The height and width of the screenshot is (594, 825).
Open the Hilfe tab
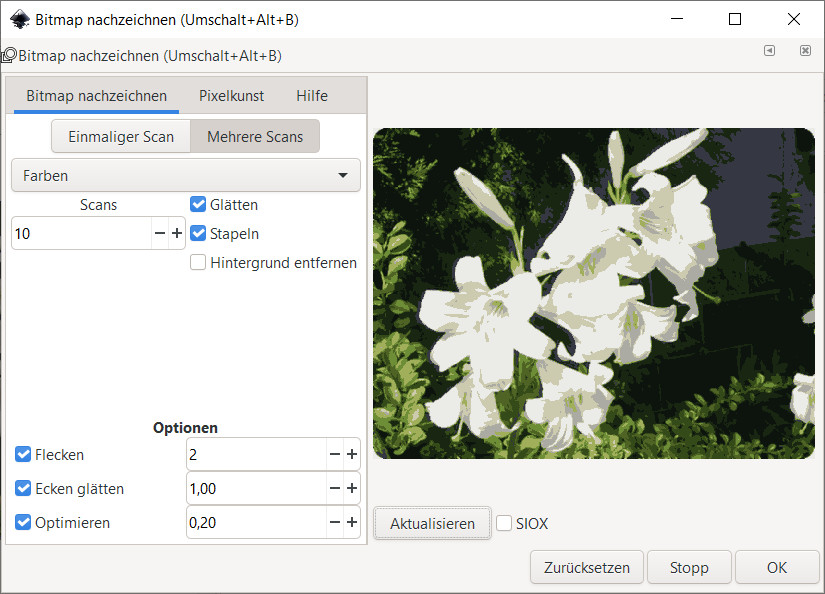(311, 96)
